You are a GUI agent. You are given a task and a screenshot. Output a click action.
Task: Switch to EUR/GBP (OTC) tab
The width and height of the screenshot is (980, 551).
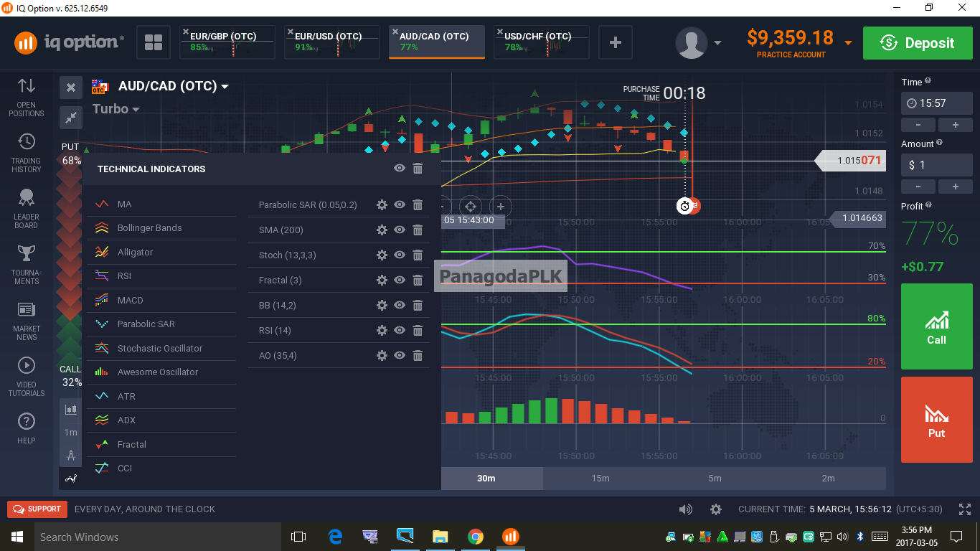tap(227, 42)
